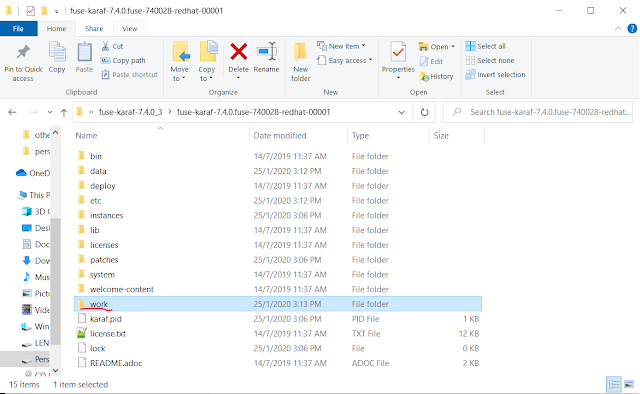
Task: Select license.txt file
Action: click(278, 334)
